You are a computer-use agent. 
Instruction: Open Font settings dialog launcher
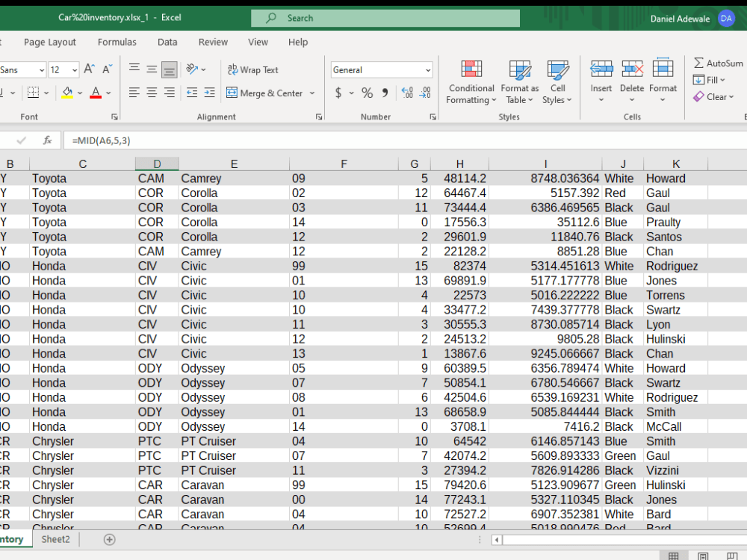point(114,116)
